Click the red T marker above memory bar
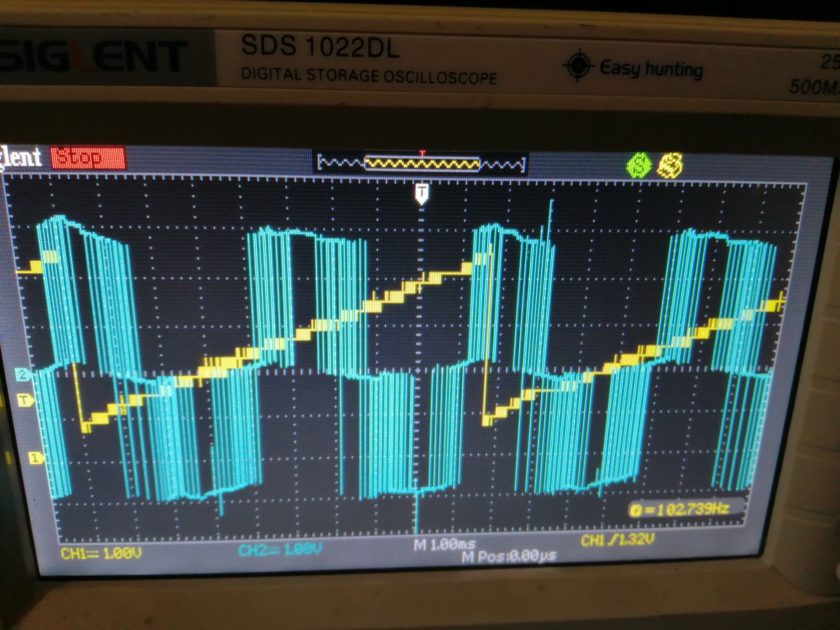The image size is (840, 630). (422, 153)
